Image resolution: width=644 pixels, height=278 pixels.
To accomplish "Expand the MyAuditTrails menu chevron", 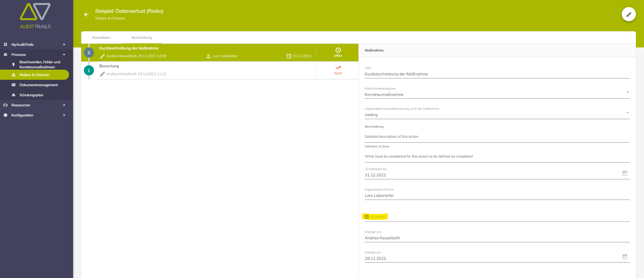I will point(64,44).
